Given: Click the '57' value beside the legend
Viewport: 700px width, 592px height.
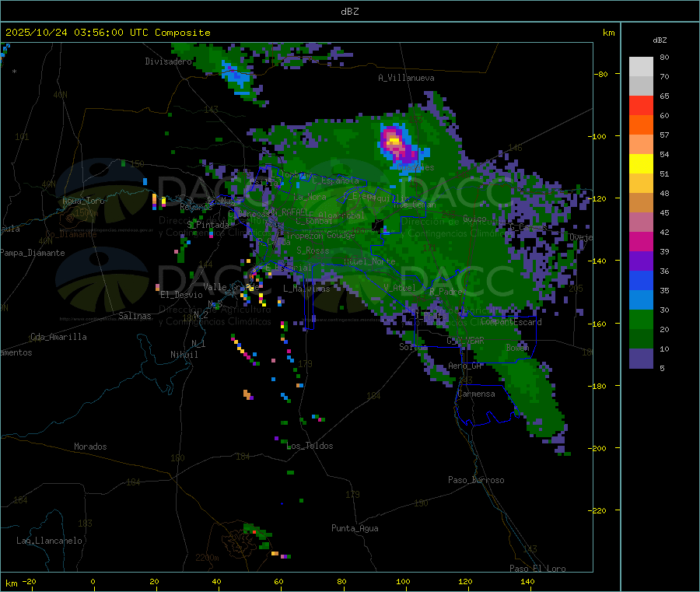Looking at the screenshot, I should (x=664, y=135).
